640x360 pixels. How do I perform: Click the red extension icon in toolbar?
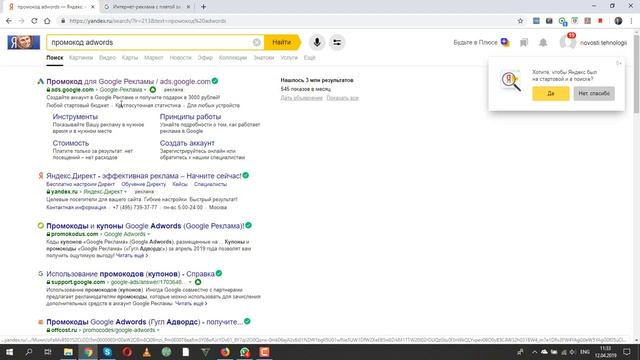pos(600,21)
